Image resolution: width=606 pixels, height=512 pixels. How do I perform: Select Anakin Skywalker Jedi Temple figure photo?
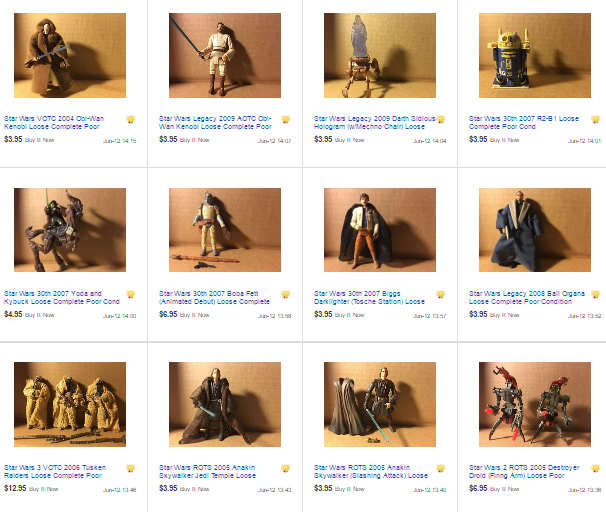coord(225,404)
